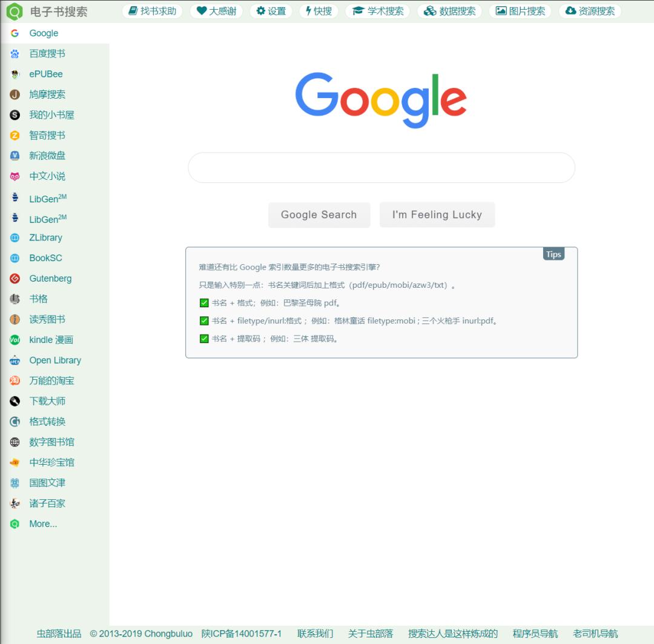Open 搜索达人是这样炼成的 link
Screen dimensions: 654x644
pos(453,634)
